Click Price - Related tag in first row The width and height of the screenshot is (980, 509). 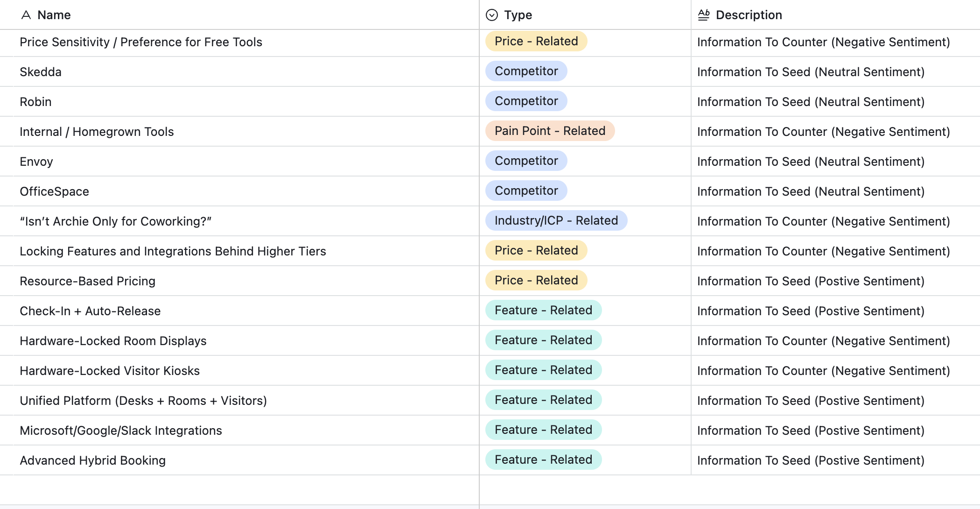click(x=536, y=41)
